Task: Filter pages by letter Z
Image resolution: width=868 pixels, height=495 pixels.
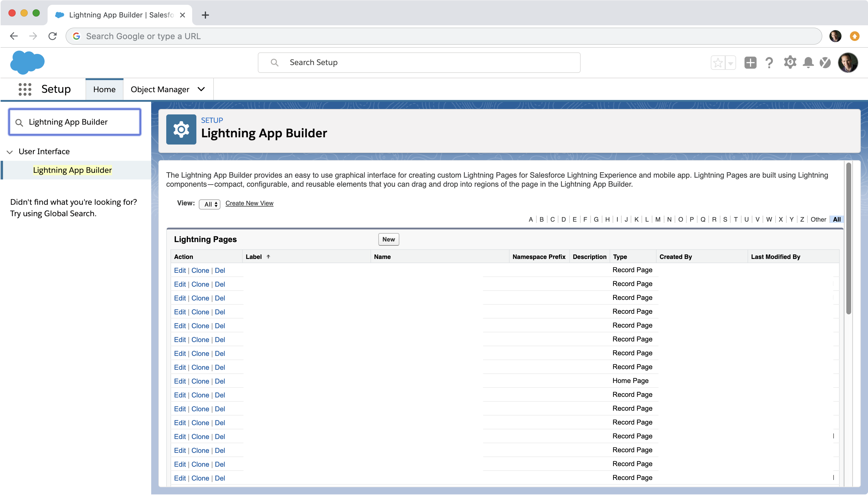Action: (x=802, y=219)
